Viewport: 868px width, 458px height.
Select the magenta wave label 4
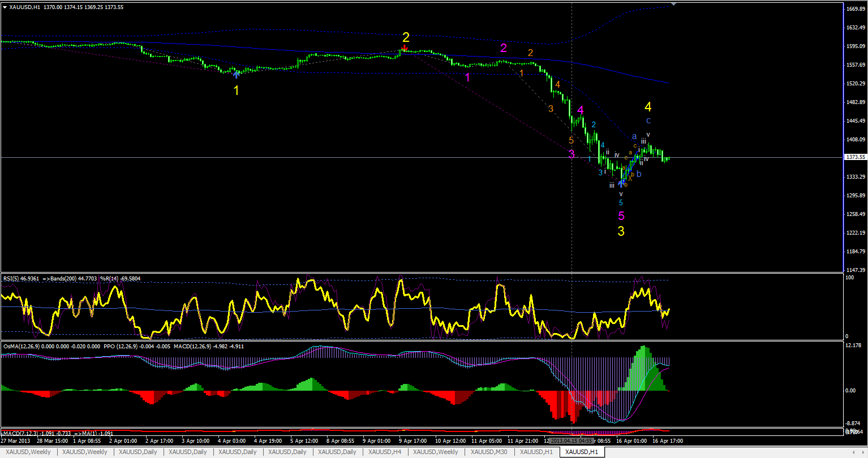[x=581, y=110]
